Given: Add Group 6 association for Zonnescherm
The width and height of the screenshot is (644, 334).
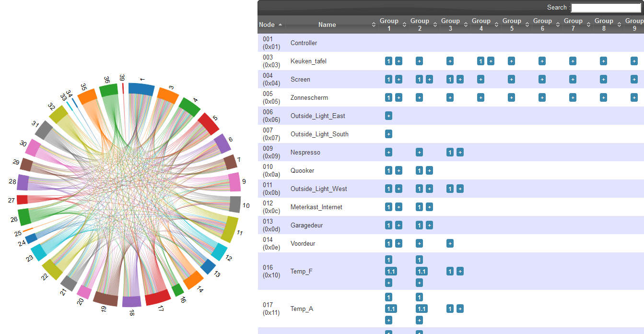Looking at the screenshot, I should click(x=542, y=97).
